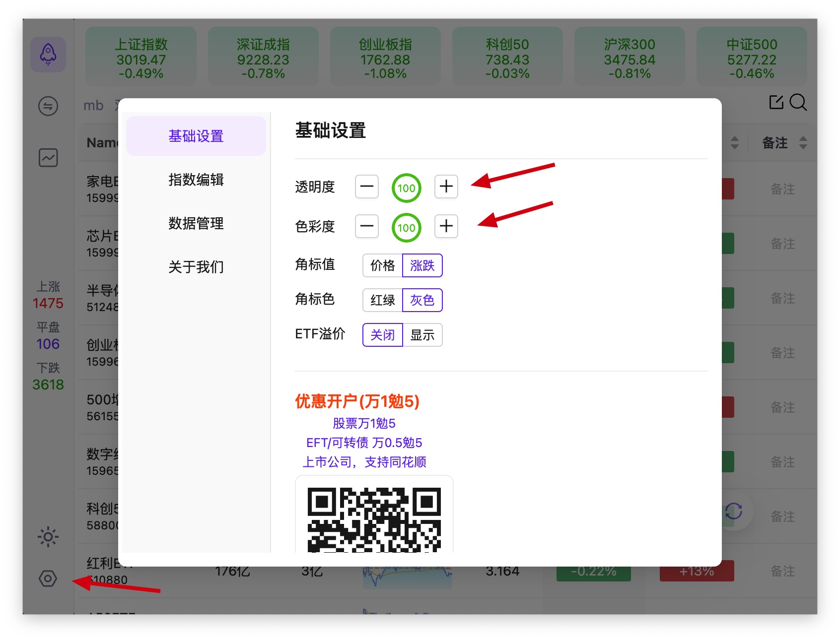The width and height of the screenshot is (840, 641).
Task: Sort by the 备注 column arrows
Action: [x=803, y=143]
